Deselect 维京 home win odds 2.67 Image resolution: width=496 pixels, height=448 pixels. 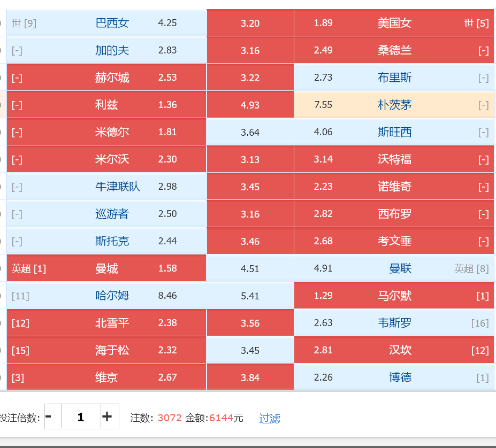(x=106, y=377)
